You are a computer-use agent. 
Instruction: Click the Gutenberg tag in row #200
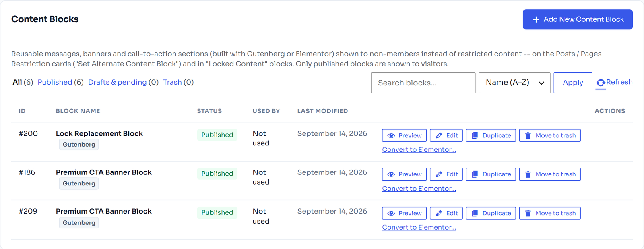click(79, 144)
